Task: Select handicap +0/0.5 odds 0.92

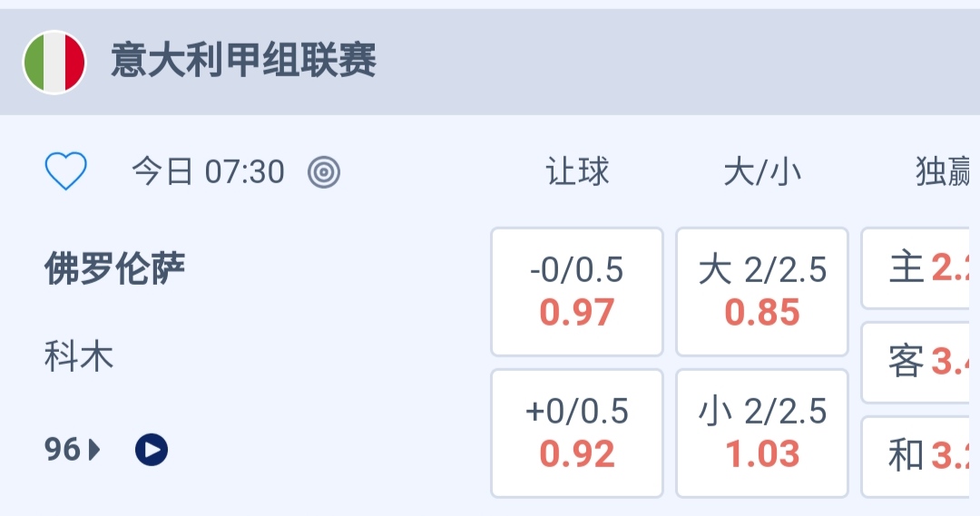Action: tap(577, 433)
